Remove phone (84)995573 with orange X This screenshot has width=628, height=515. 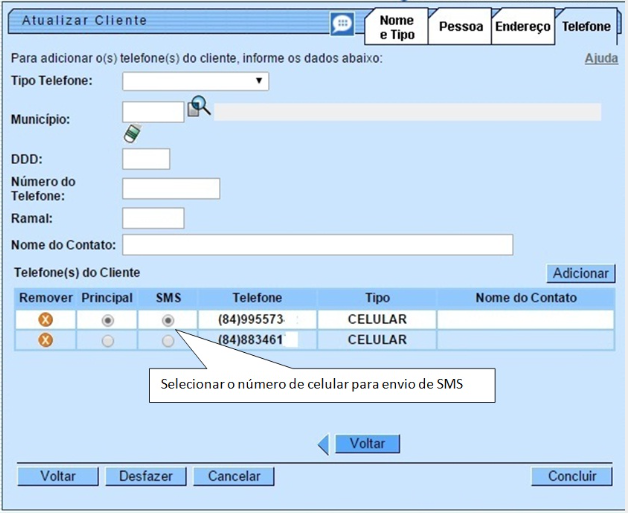point(46,320)
